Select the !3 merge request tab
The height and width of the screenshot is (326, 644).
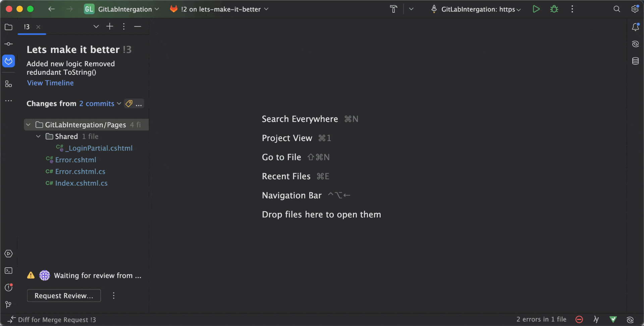click(27, 27)
